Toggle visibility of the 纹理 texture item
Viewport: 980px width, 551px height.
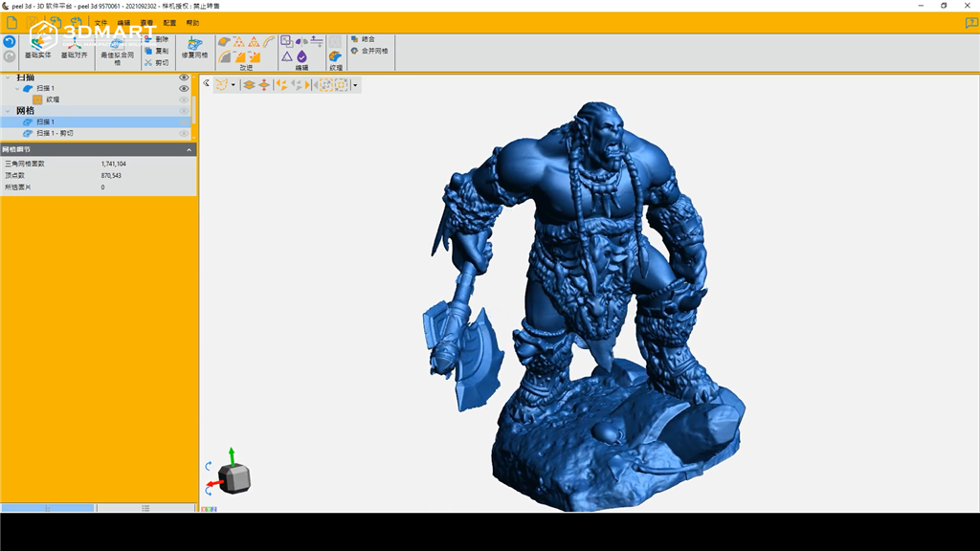coord(184,99)
